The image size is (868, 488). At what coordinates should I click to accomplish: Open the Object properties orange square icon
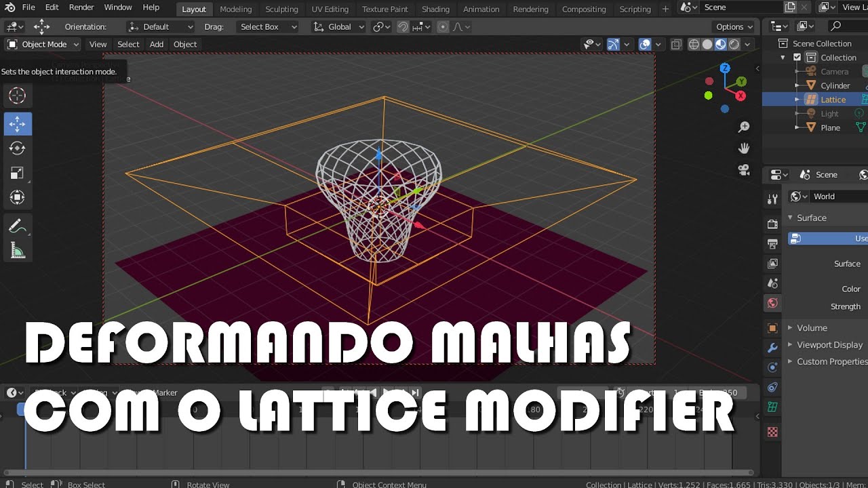click(772, 328)
